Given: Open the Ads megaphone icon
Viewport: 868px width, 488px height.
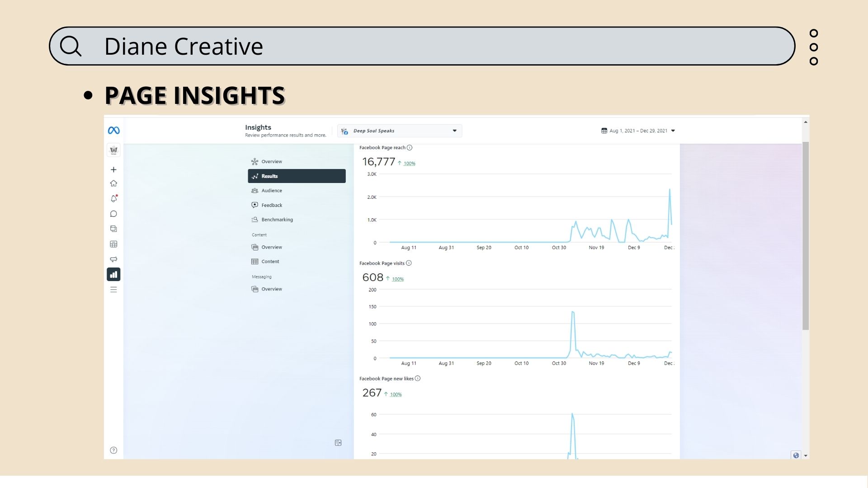Looking at the screenshot, I should [113, 259].
